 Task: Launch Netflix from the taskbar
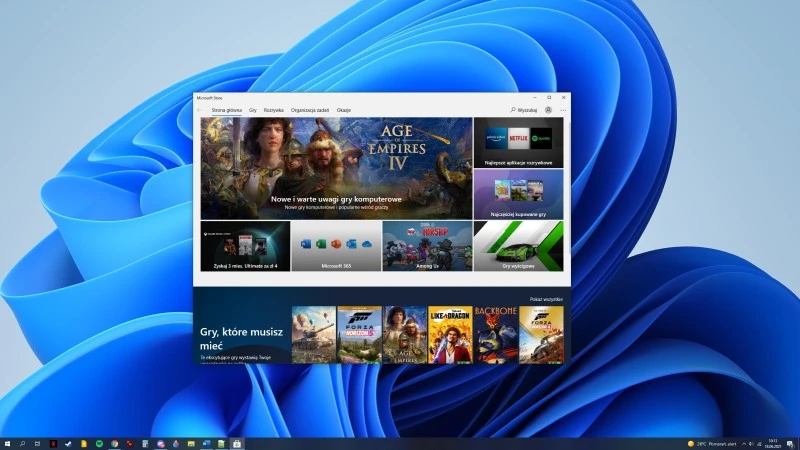(53, 444)
